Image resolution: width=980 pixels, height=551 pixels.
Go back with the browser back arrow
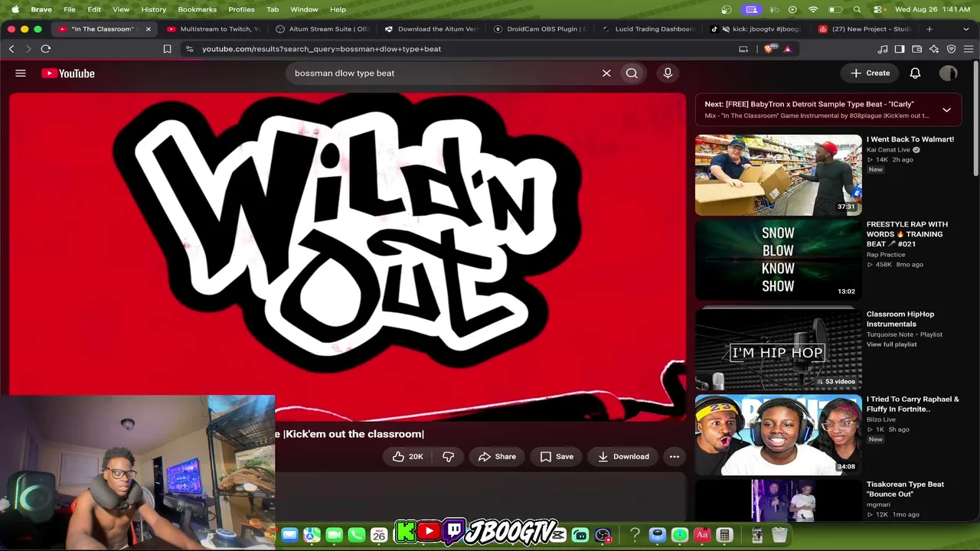(11, 49)
